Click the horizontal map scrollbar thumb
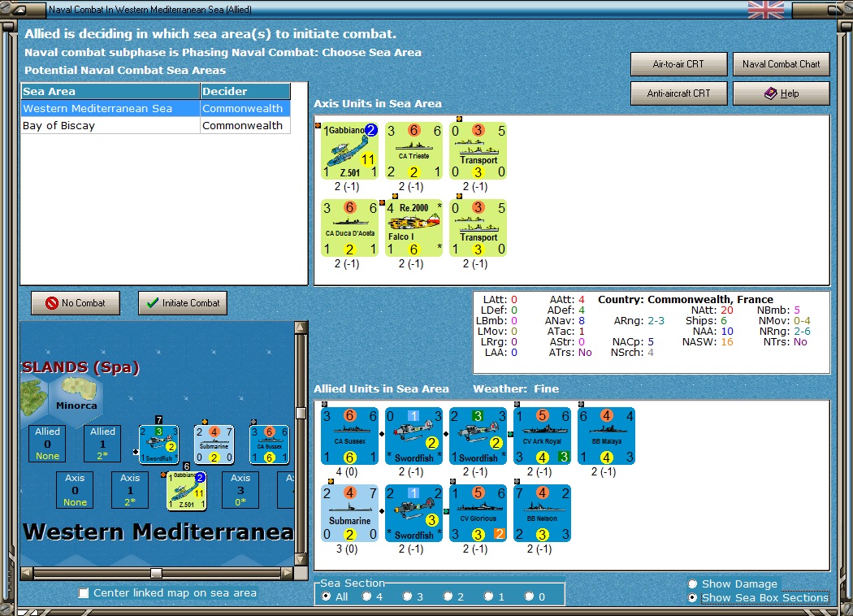 point(156,572)
